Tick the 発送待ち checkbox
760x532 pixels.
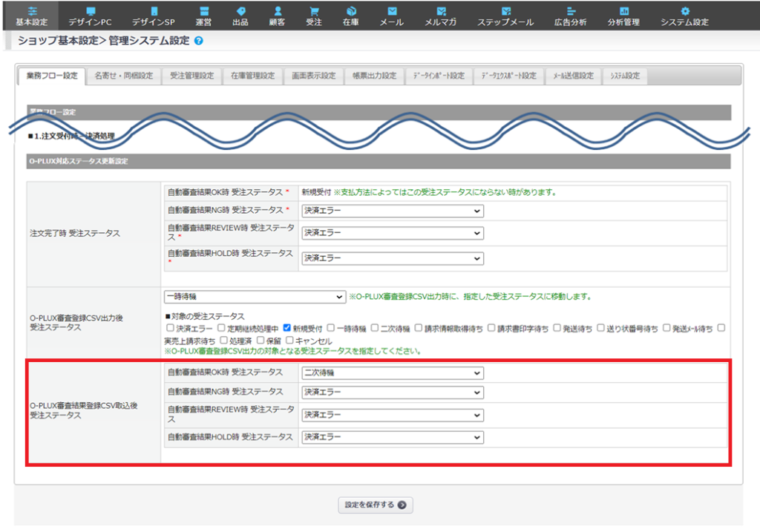[557, 328]
